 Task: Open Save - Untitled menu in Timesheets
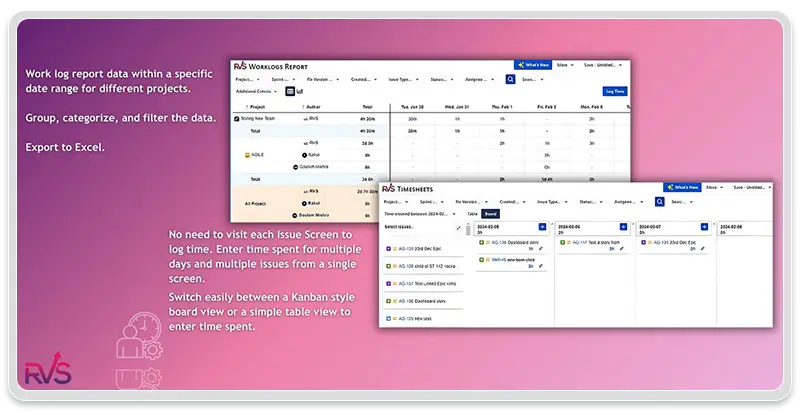(x=753, y=188)
